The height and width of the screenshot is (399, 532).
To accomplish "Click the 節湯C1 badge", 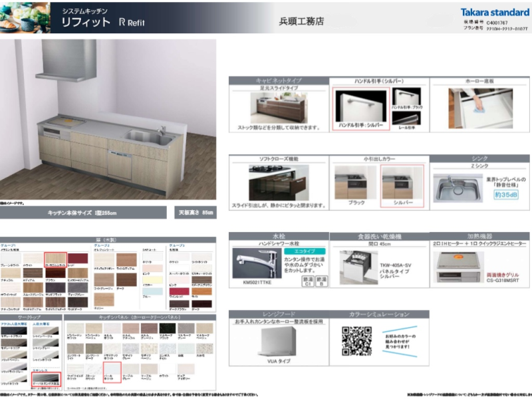I will pyautogui.click(x=308, y=281).
